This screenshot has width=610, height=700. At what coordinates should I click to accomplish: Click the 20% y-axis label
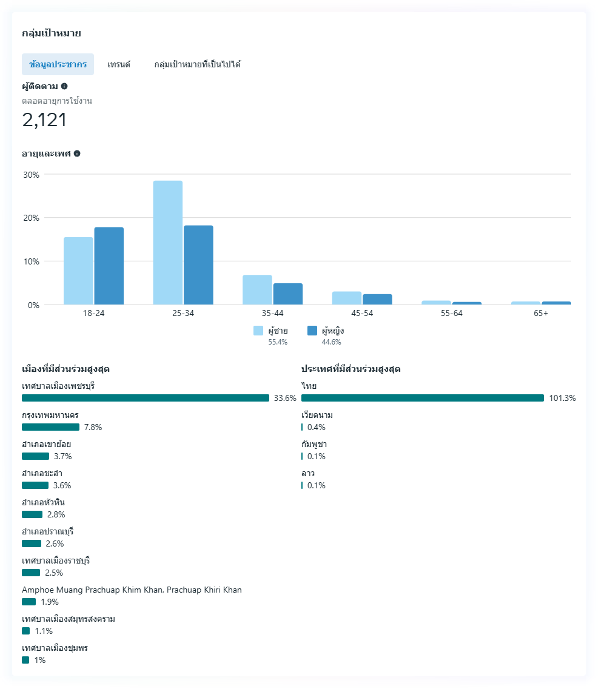32,218
